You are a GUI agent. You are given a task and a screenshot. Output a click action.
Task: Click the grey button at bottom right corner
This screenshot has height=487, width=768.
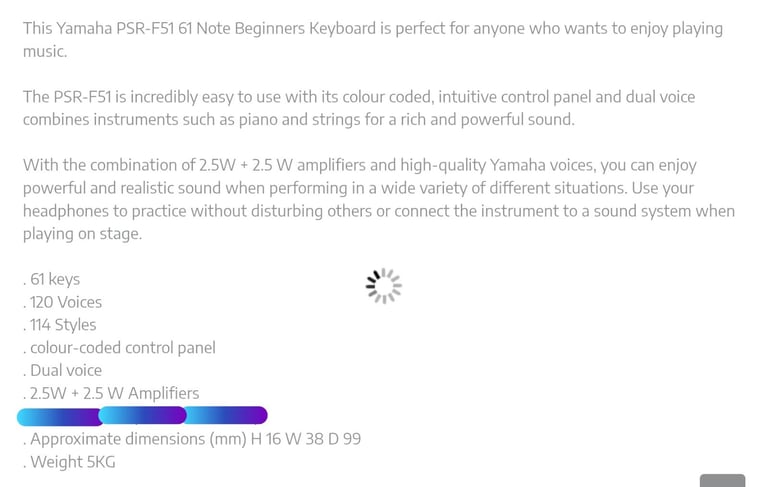tap(722, 481)
